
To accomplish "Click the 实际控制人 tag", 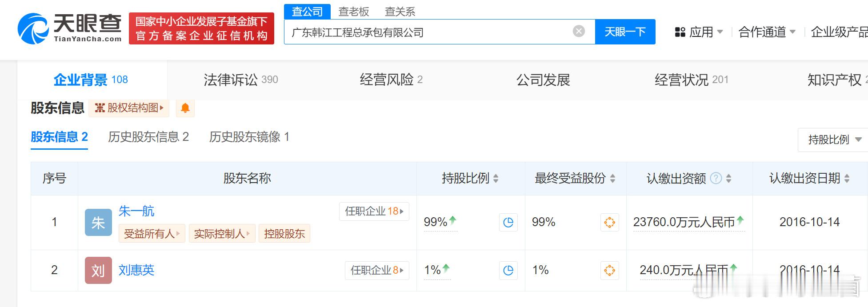I will [222, 234].
